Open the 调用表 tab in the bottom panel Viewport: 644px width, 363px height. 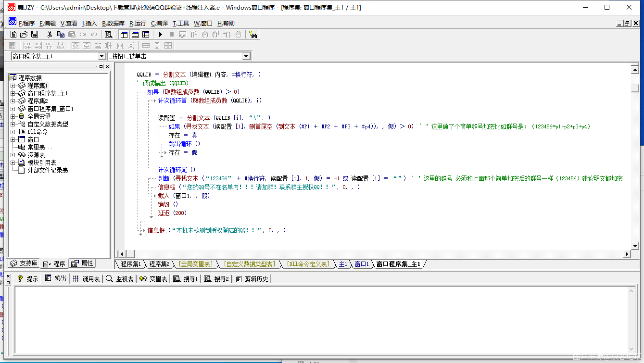(x=87, y=278)
